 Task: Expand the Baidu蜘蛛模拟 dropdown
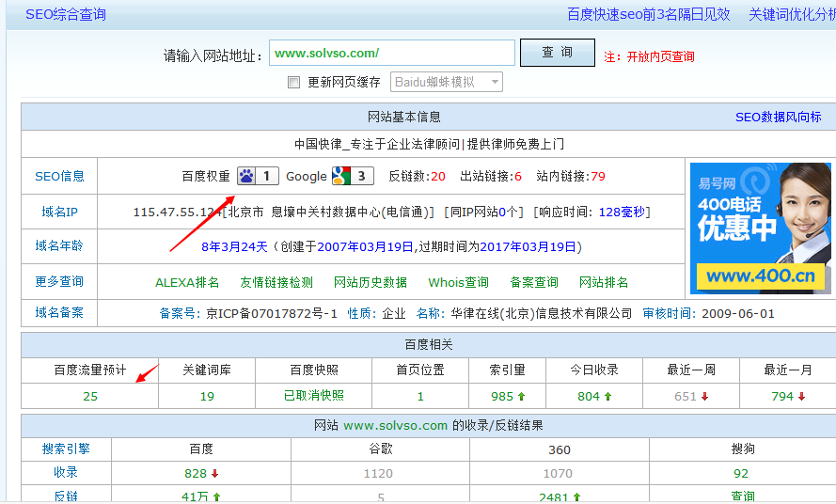point(446,82)
